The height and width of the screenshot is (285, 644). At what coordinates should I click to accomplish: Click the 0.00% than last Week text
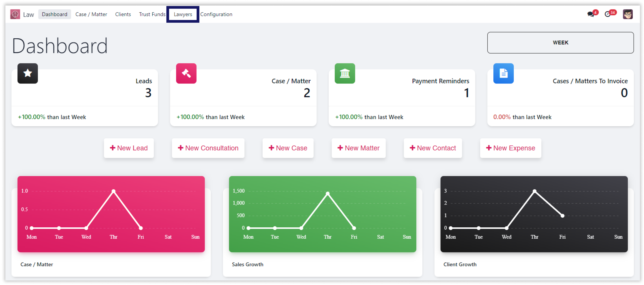522,117
